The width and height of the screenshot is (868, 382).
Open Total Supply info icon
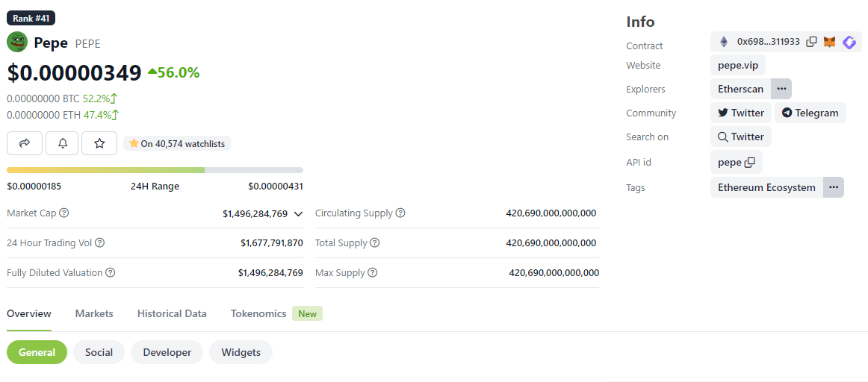tap(375, 242)
